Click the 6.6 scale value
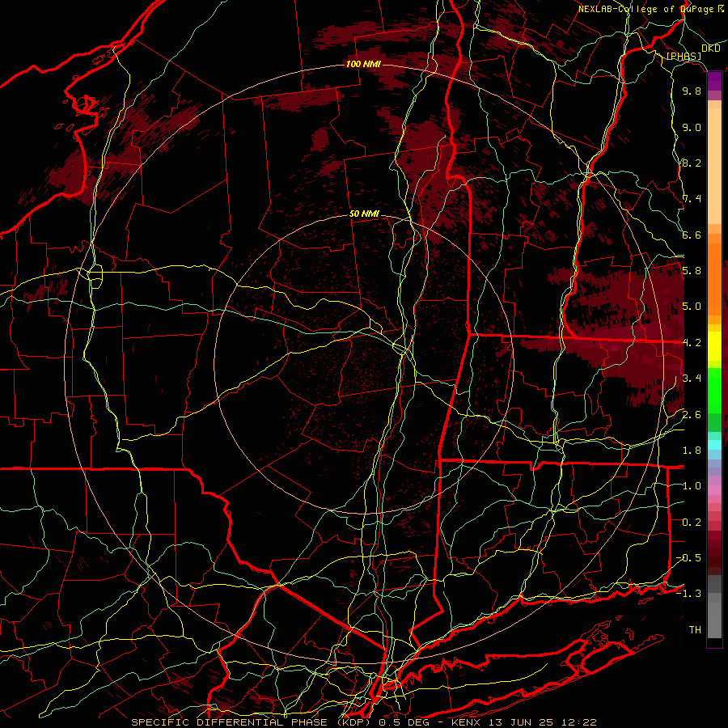The width and height of the screenshot is (728, 728). pos(692,235)
